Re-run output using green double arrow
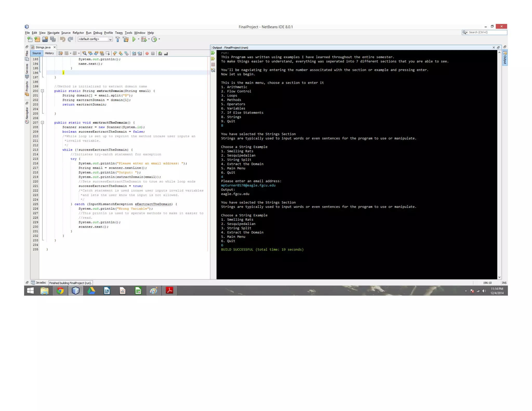Image resolution: width=532 pixels, height=411 pixels. click(x=213, y=53)
